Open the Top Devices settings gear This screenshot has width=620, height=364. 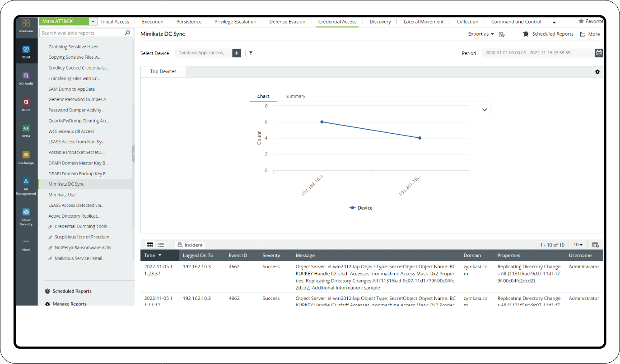tap(597, 71)
